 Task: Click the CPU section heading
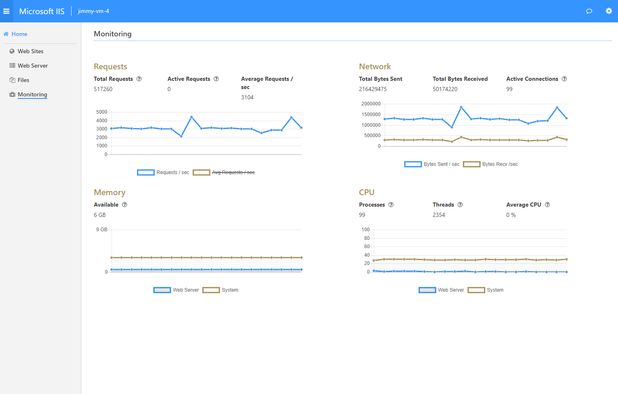(367, 192)
